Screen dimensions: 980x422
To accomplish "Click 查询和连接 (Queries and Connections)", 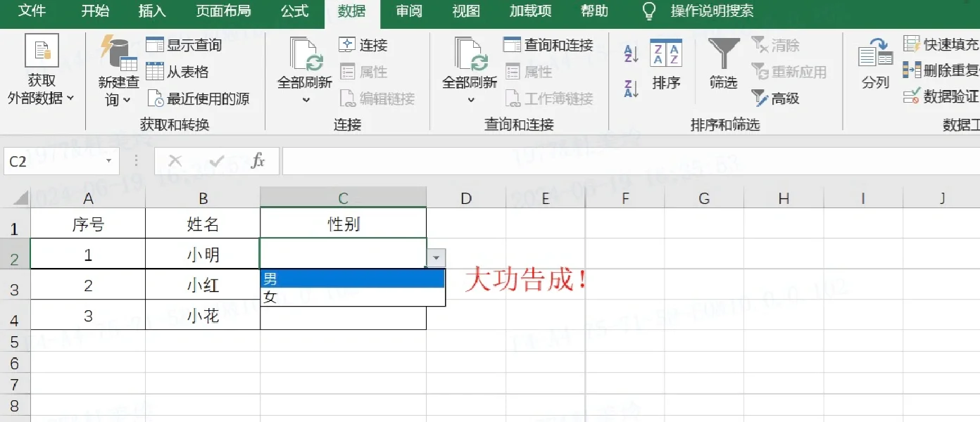I will coord(551,44).
